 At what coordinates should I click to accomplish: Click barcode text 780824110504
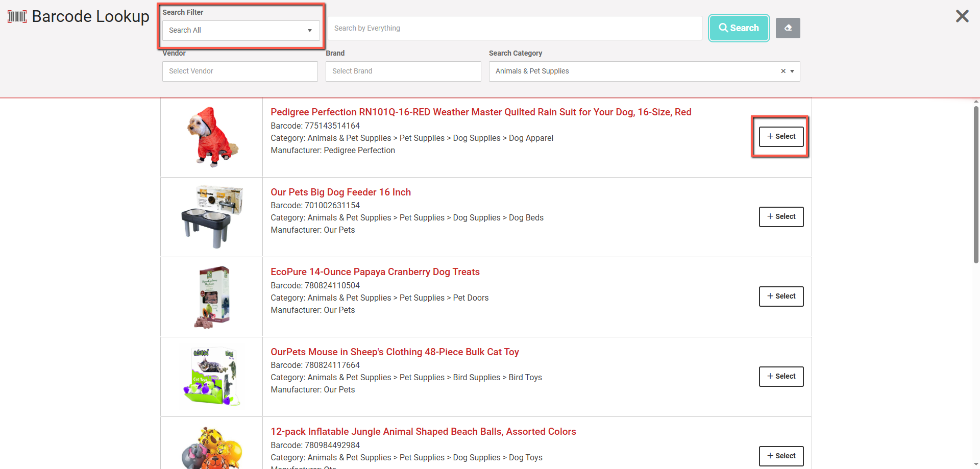[x=332, y=286]
